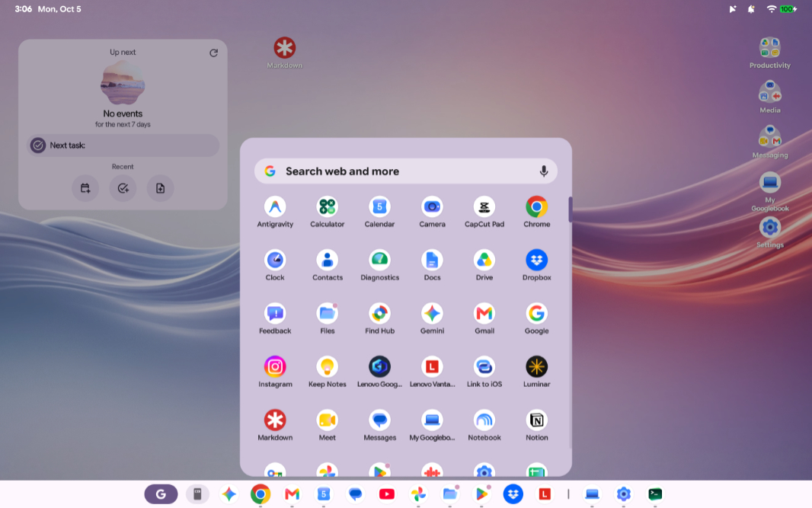Launch Luminar app
The height and width of the screenshot is (508, 812).
pos(536,366)
